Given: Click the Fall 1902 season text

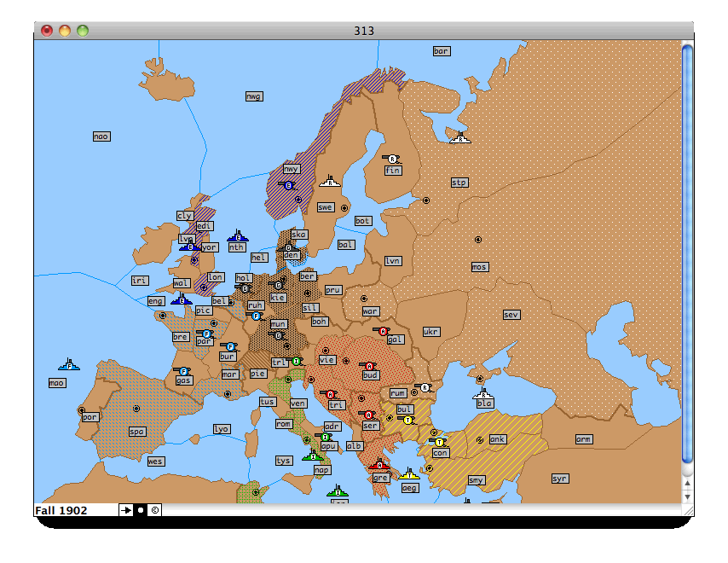Looking at the screenshot, I should [x=61, y=510].
